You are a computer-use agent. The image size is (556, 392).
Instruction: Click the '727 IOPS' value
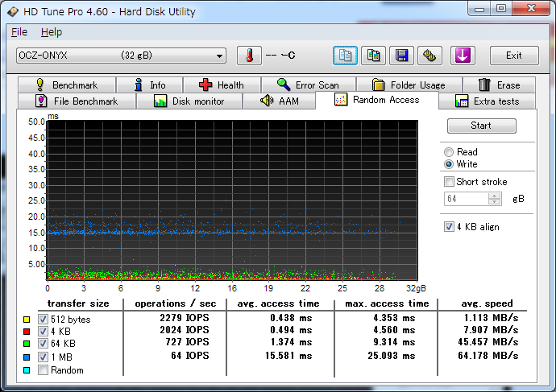[x=187, y=342]
